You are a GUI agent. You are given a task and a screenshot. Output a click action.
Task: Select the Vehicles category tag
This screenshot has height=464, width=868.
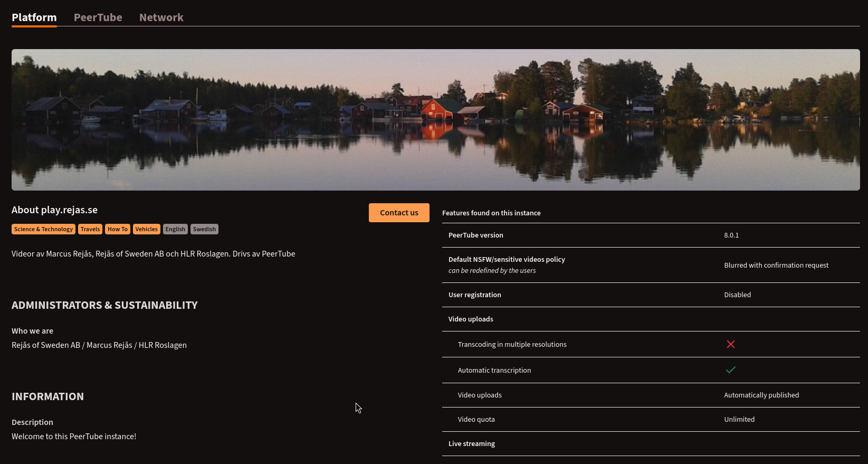click(x=146, y=229)
